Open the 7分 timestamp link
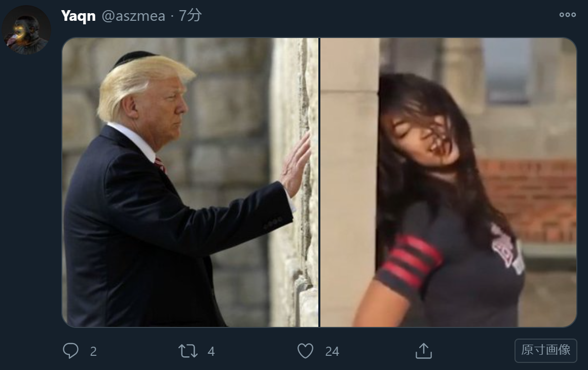The width and height of the screenshot is (588, 370). pyautogui.click(x=190, y=15)
